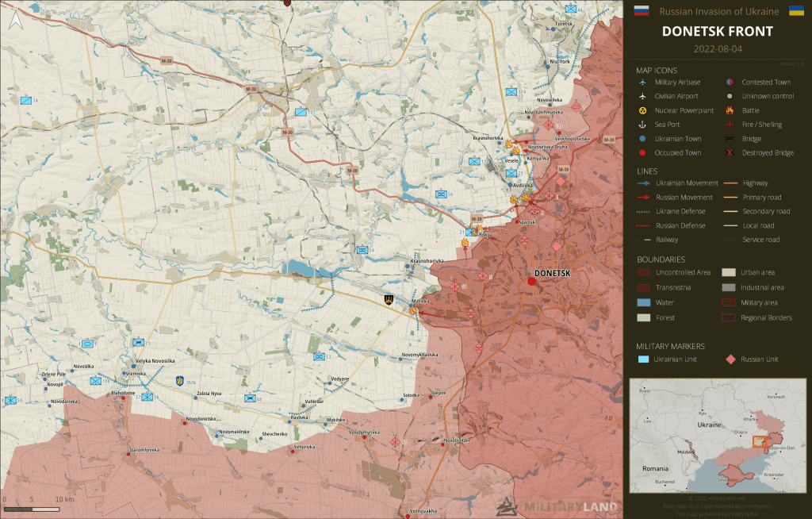The height and width of the screenshot is (519, 812).
Task: Click the Forest legend color swatch
Action: coord(645,317)
